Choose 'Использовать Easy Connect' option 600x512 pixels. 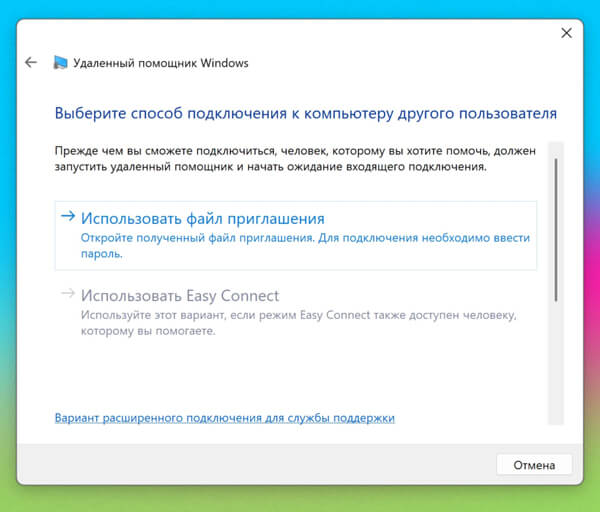[296, 312]
